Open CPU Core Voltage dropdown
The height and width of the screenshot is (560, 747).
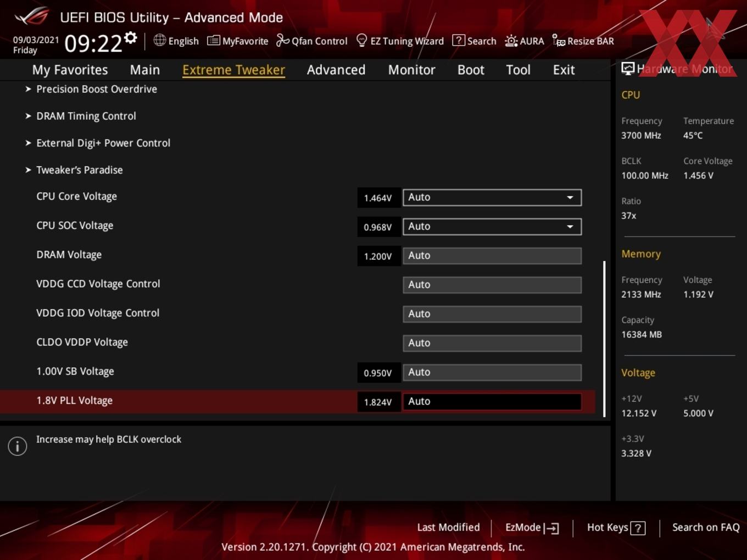click(x=492, y=197)
